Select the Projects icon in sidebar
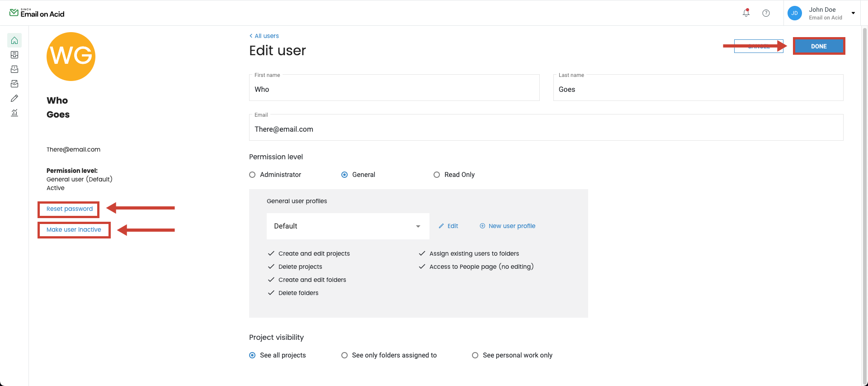The width and height of the screenshot is (868, 386). [x=14, y=55]
